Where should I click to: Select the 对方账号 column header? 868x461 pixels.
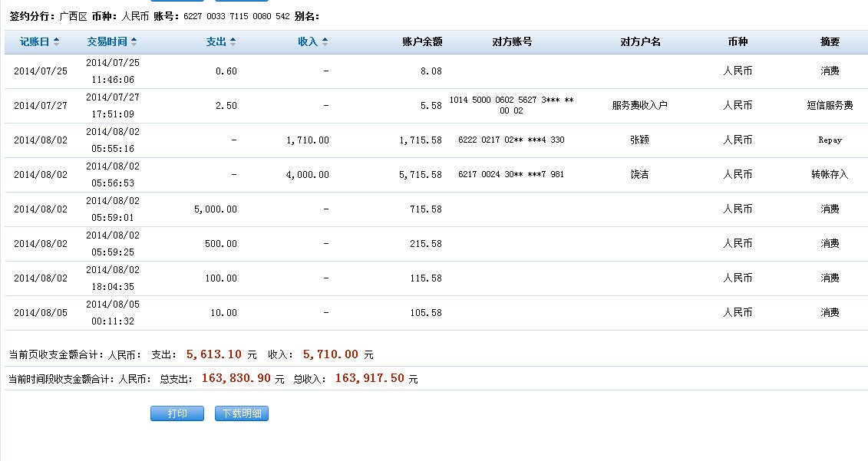(x=512, y=42)
